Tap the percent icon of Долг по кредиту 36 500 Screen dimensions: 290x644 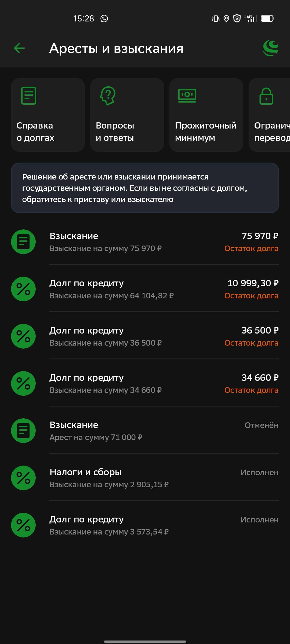tap(24, 336)
